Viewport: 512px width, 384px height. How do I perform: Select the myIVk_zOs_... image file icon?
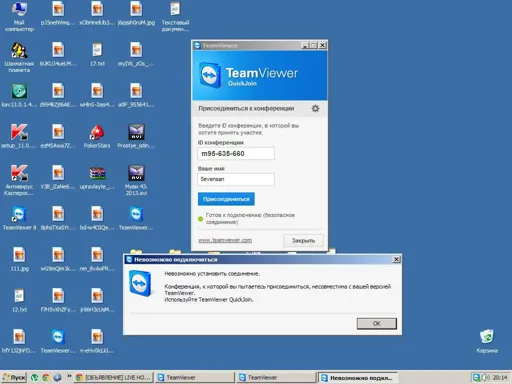tap(136, 54)
